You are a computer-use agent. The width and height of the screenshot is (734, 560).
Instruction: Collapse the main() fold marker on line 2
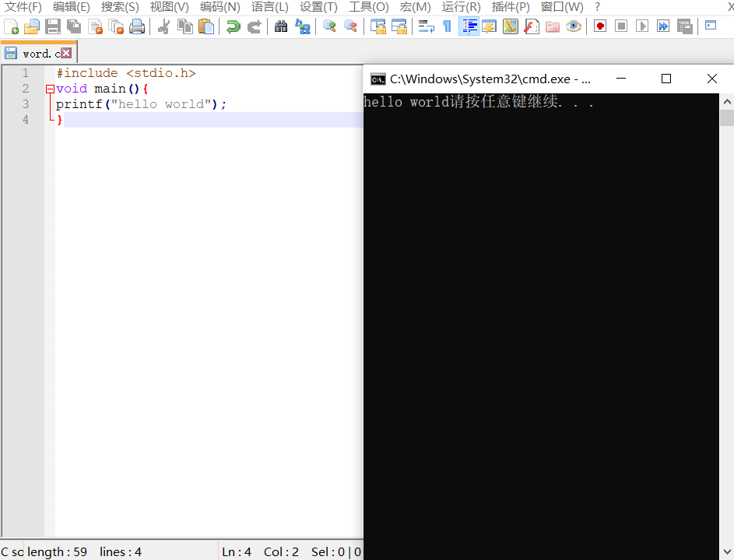50,89
